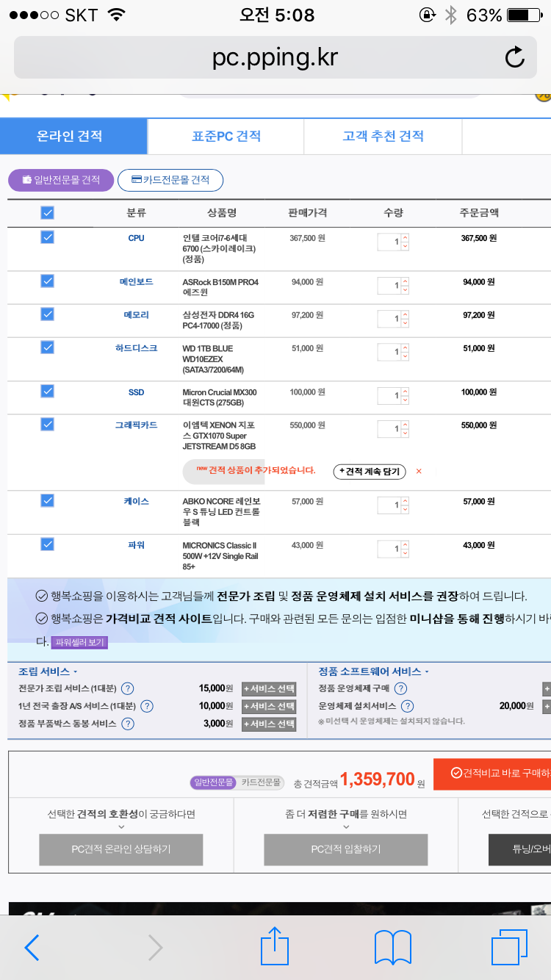Screen dimensions: 551x980
Task: Go back with Safari's back arrow
Action: tap(32, 948)
